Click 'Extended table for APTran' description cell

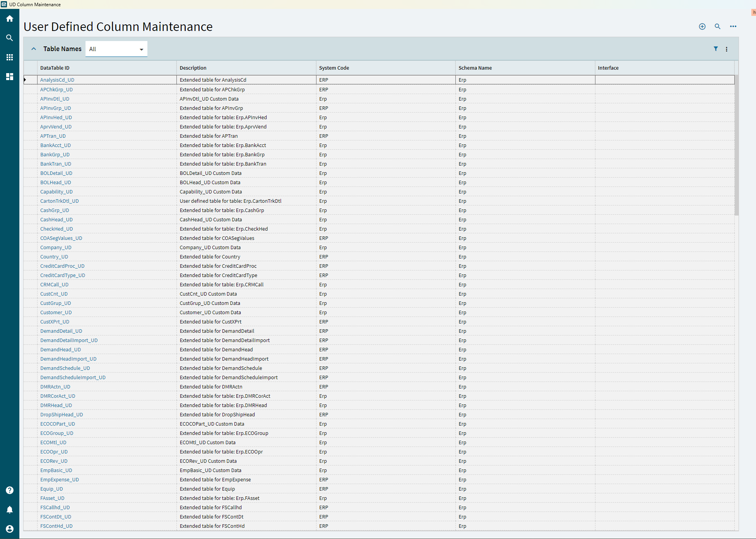246,136
